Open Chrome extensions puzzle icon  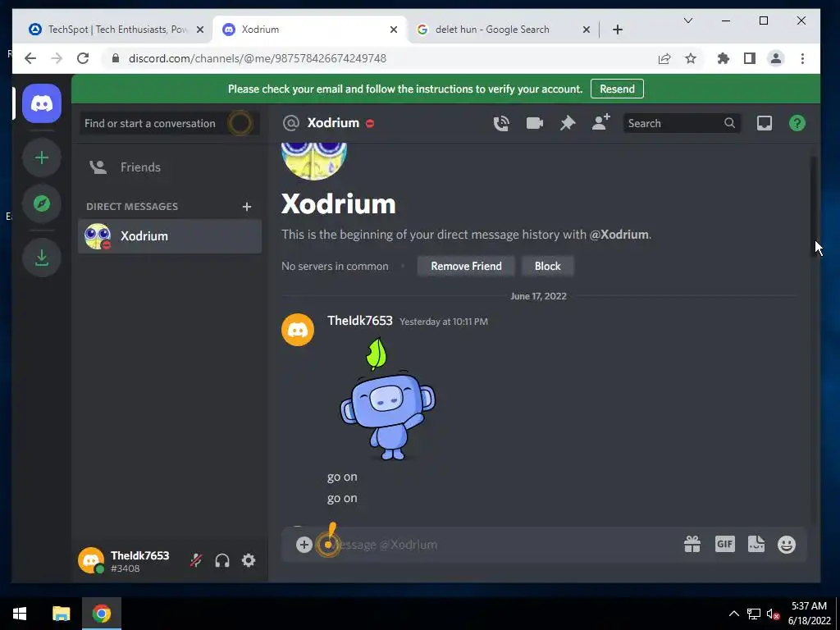coord(724,58)
